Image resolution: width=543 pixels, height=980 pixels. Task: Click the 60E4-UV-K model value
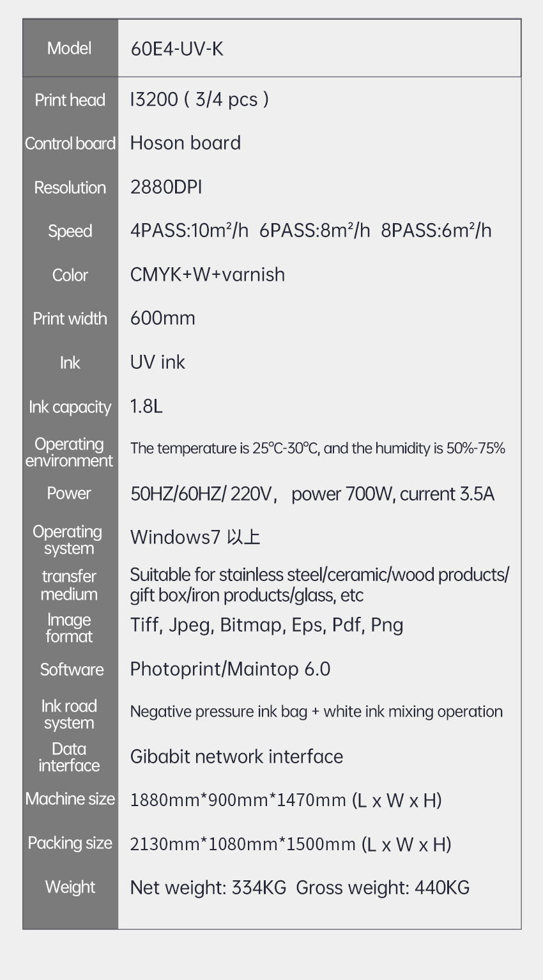pyautogui.click(x=177, y=49)
